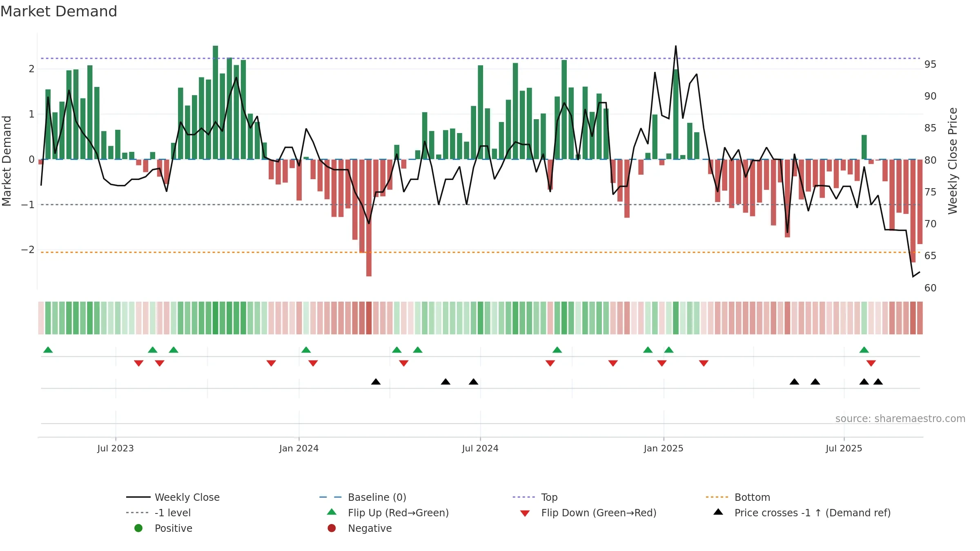This screenshot has height=551, width=980.
Task: Click the 'Jan 2024' x-axis label
Action: click(x=299, y=448)
